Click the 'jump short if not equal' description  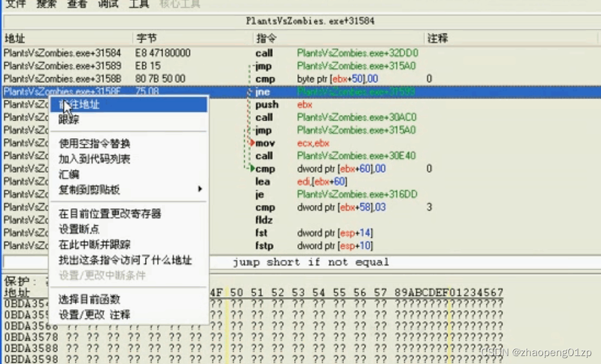[311, 262]
